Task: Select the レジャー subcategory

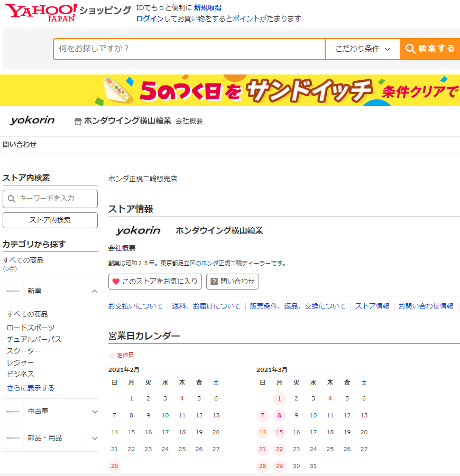Action: pos(21,362)
